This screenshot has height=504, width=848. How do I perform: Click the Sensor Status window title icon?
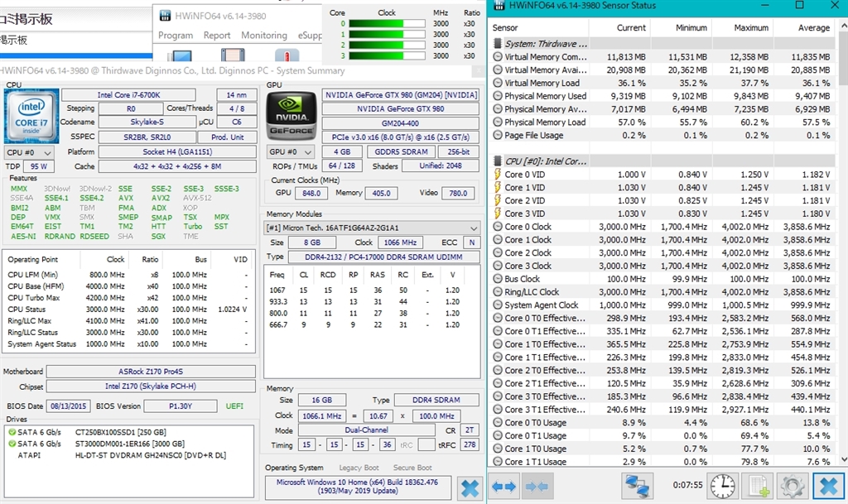click(499, 6)
